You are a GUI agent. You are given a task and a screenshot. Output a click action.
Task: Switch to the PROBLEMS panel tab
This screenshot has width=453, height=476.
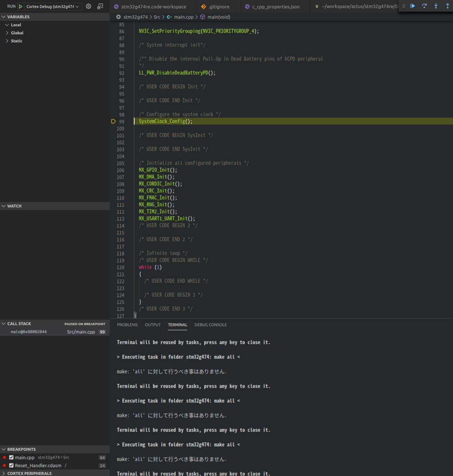pos(127,325)
